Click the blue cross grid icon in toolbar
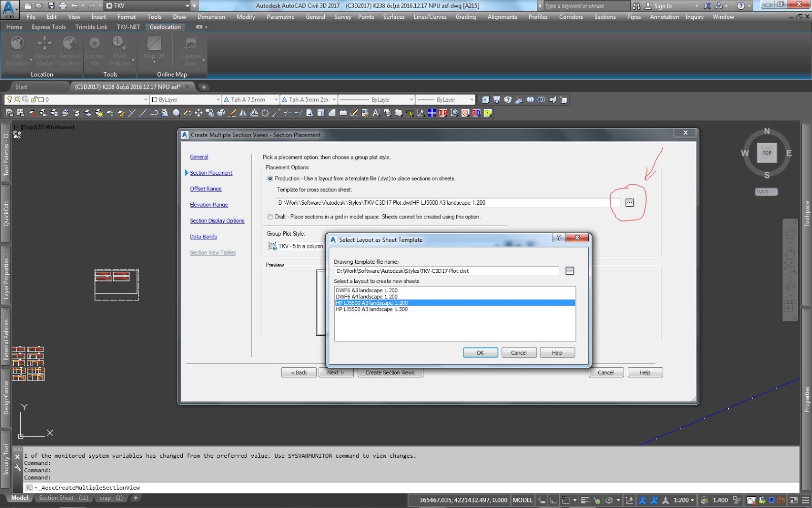 click(x=432, y=113)
